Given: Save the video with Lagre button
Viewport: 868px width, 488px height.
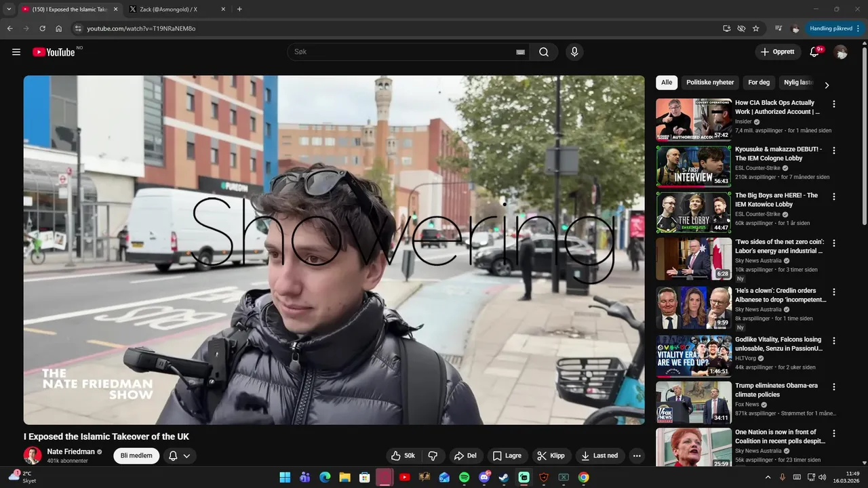Looking at the screenshot, I should point(507,456).
